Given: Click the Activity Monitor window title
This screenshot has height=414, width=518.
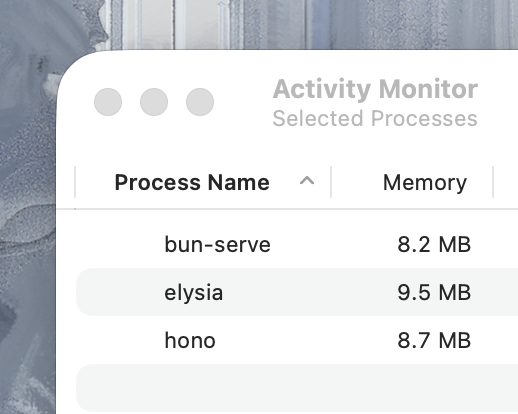Looking at the screenshot, I should click(x=375, y=89).
